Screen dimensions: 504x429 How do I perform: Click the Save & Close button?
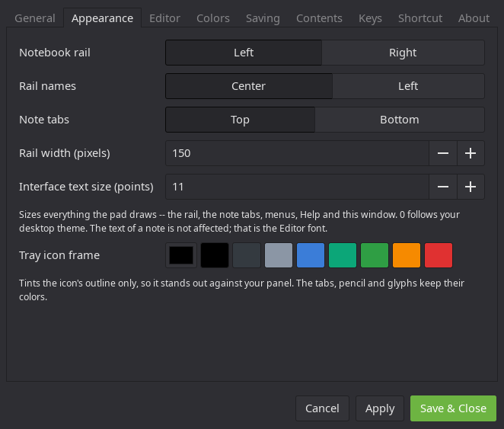coord(453,408)
